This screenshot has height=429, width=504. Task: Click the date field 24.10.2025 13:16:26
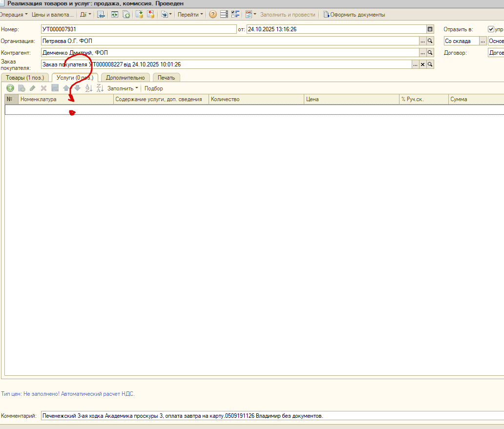point(336,29)
